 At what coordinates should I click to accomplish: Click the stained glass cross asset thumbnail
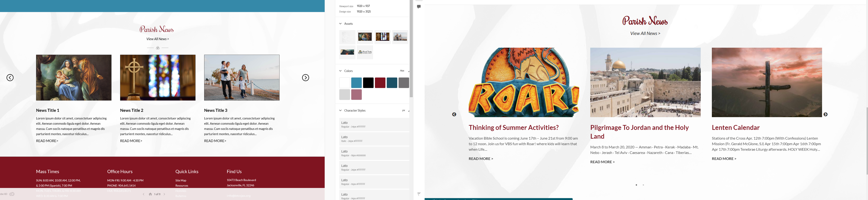pos(382,37)
